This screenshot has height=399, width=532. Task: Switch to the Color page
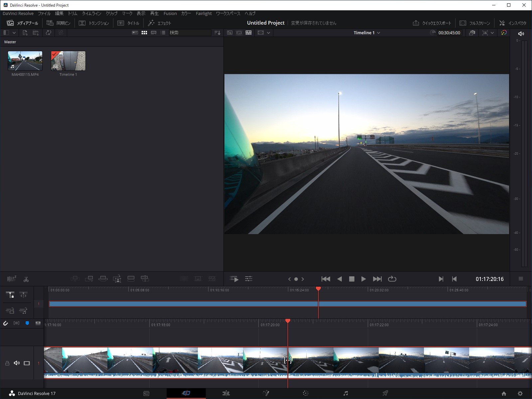point(305,393)
